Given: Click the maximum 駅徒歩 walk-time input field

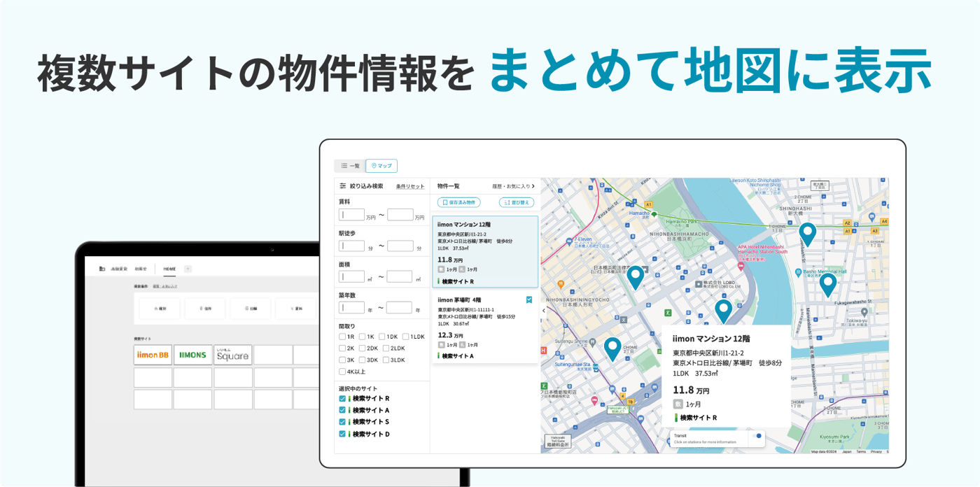Looking at the screenshot, I should pos(400,246).
